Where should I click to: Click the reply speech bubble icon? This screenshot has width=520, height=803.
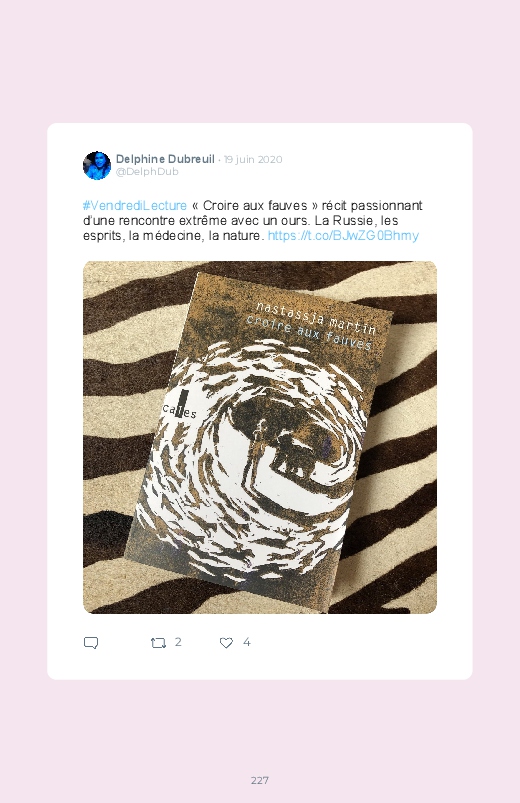tap(91, 643)
